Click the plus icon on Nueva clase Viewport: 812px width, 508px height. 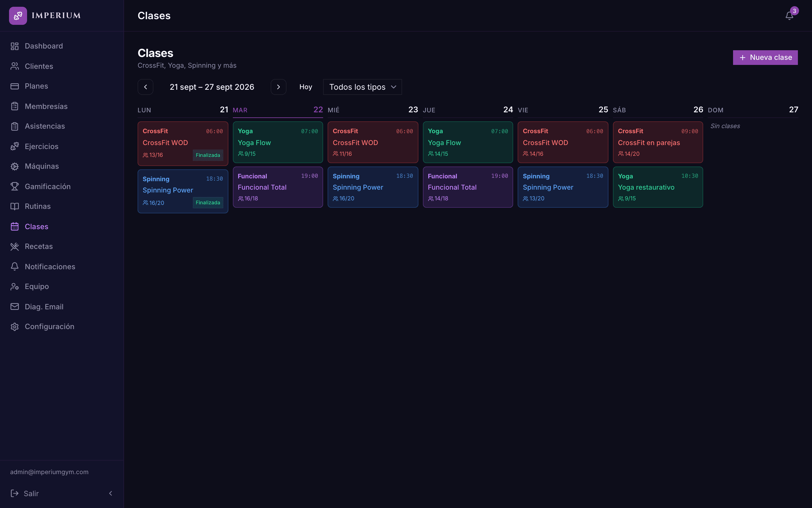click(743, 58)
